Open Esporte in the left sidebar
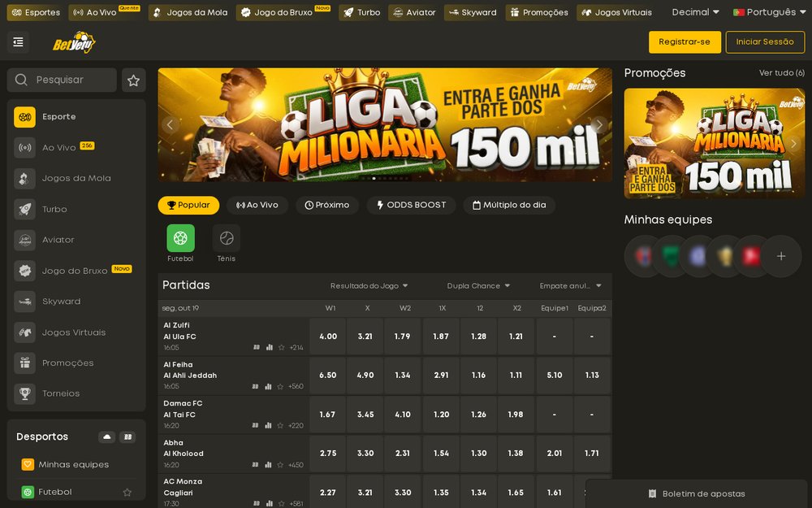Viewport: 812px width, 508px height. [x=76, y=117]
